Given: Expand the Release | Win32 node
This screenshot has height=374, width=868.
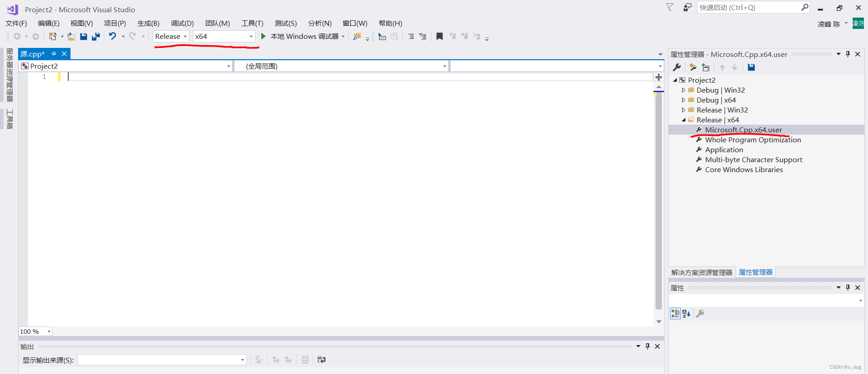Looking at the screenshot, I should point(683,110).
